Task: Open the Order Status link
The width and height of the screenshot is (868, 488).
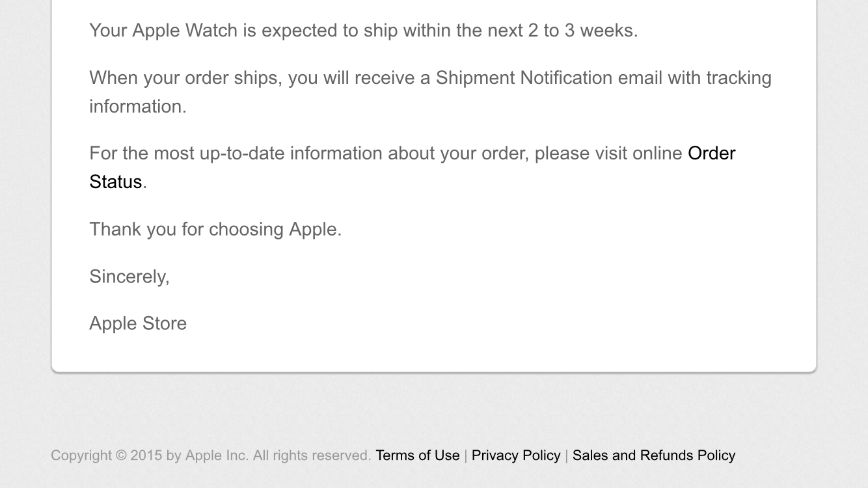Action: 711,154
